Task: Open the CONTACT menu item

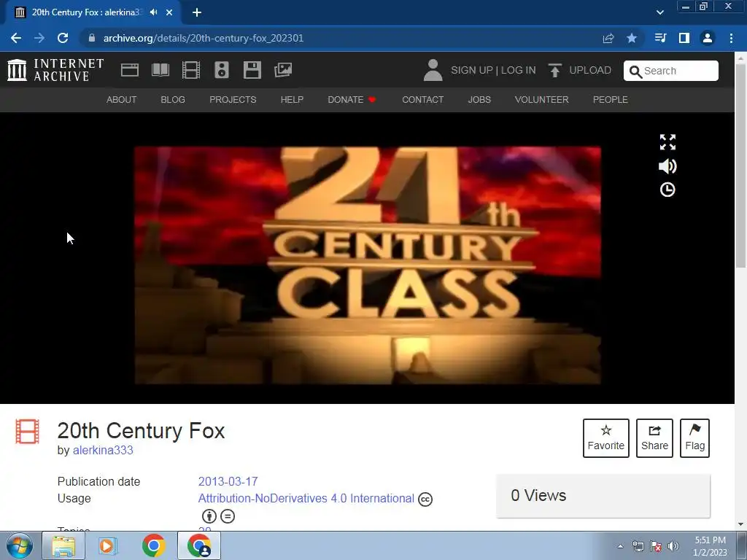Action: (422, 99)
